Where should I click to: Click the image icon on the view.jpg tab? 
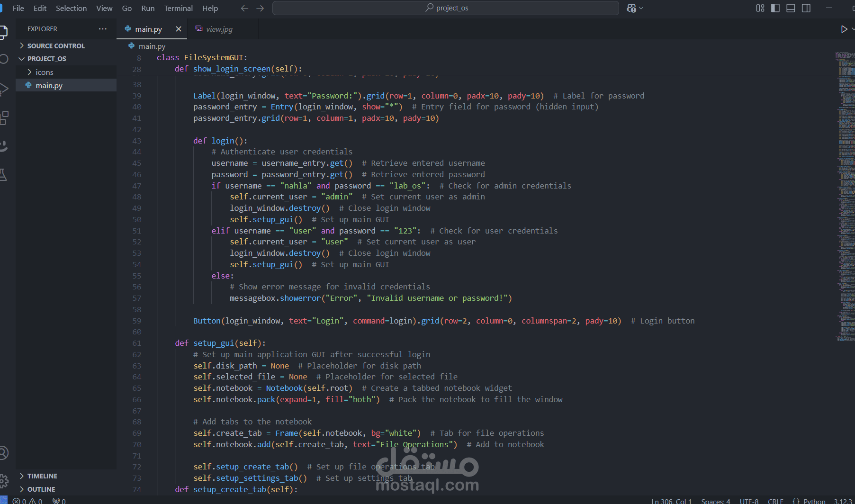(199, 29)
